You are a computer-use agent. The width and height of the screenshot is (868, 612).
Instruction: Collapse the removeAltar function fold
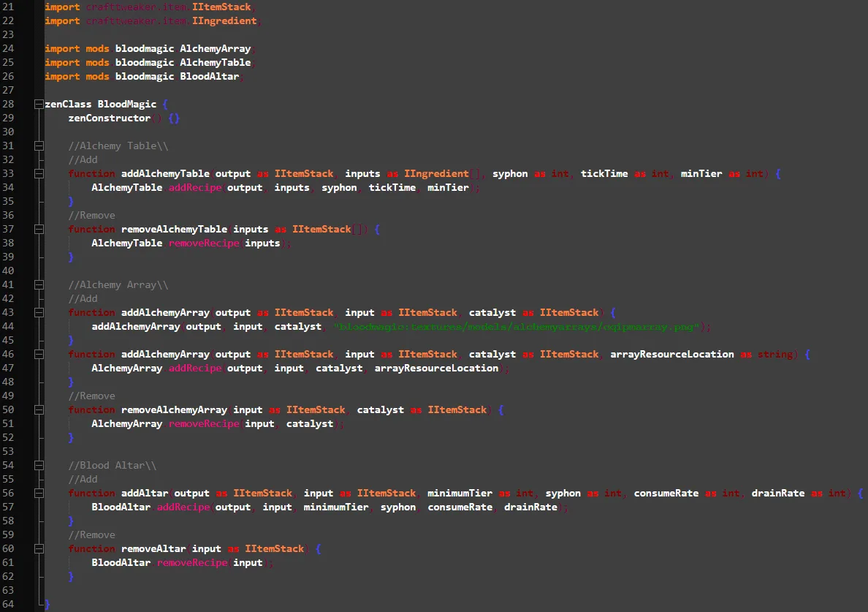point(39,549)
